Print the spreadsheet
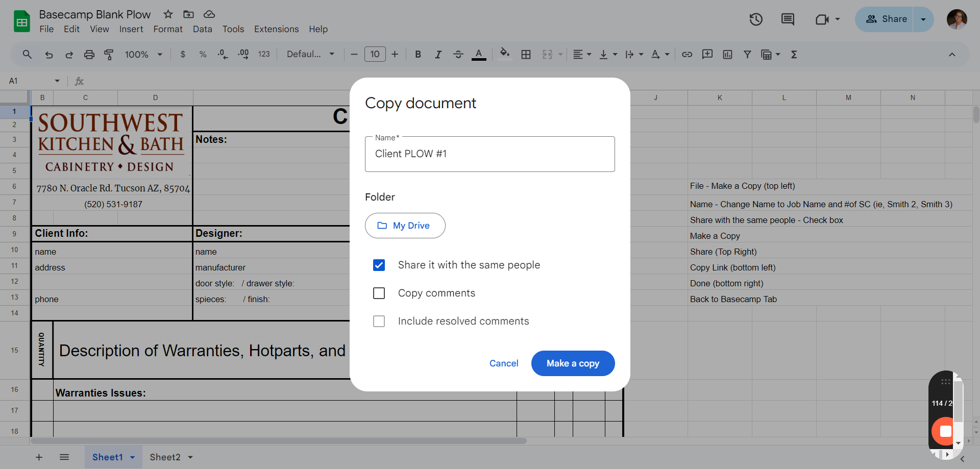This screenshot has width=980, height=469. tap(89, 54)
